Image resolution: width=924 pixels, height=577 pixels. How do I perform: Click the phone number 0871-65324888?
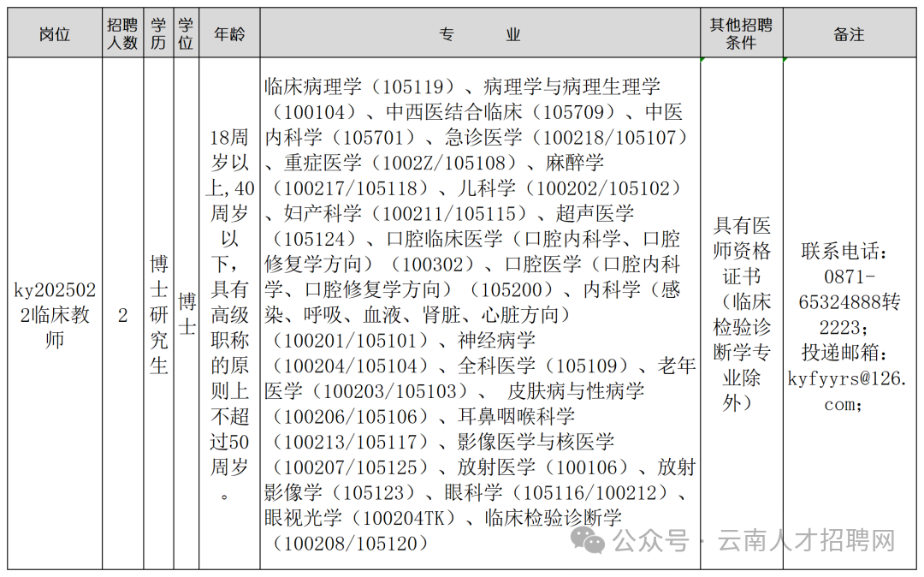tap(848, 288)
